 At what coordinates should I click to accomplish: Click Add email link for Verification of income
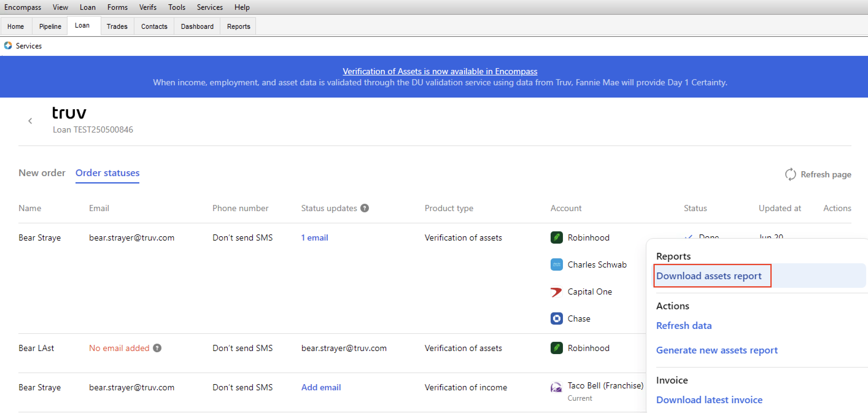321,388
